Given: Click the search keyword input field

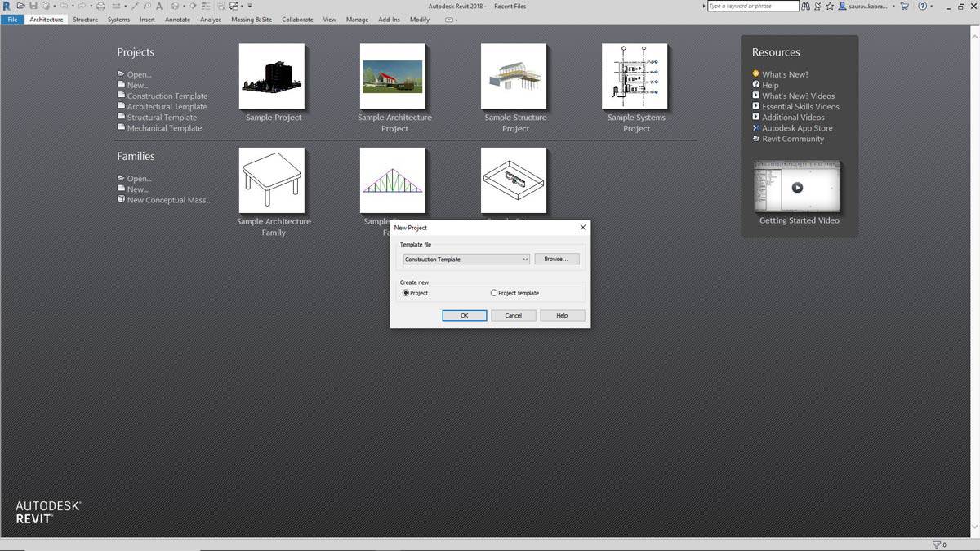Looking at the screenshot, I should pos(753,6).
